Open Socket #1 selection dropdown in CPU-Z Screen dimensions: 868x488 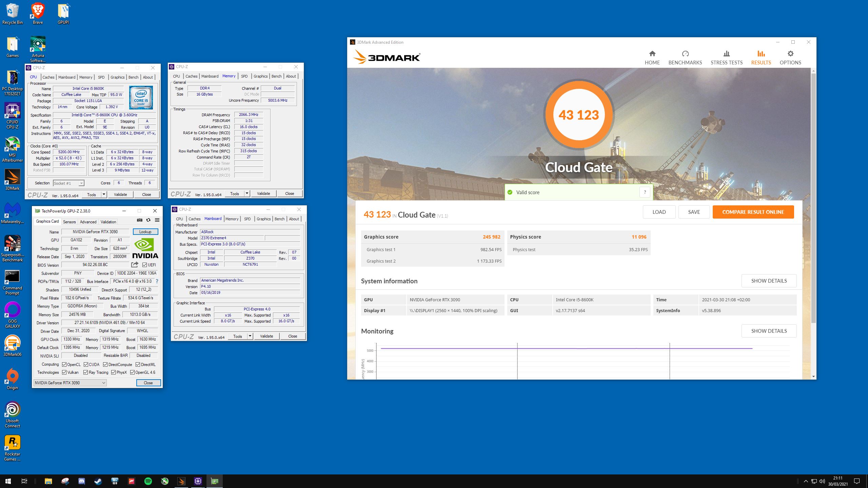(x=68, y=183)
